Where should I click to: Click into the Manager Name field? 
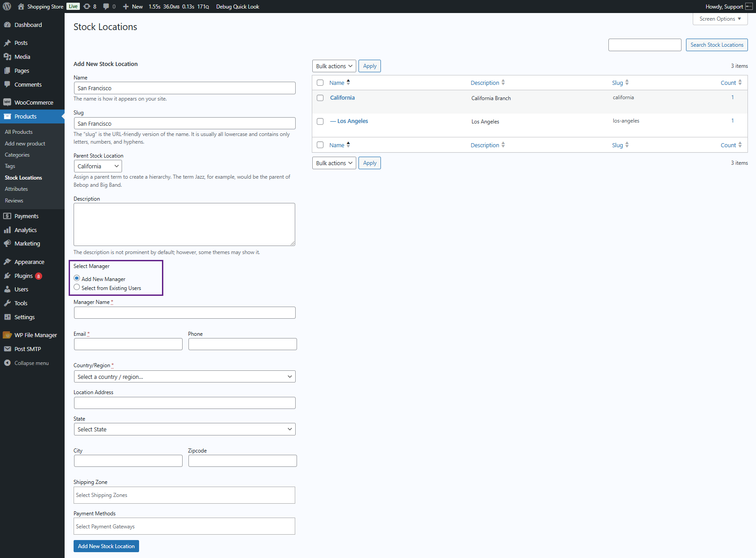tap(184, 313)
